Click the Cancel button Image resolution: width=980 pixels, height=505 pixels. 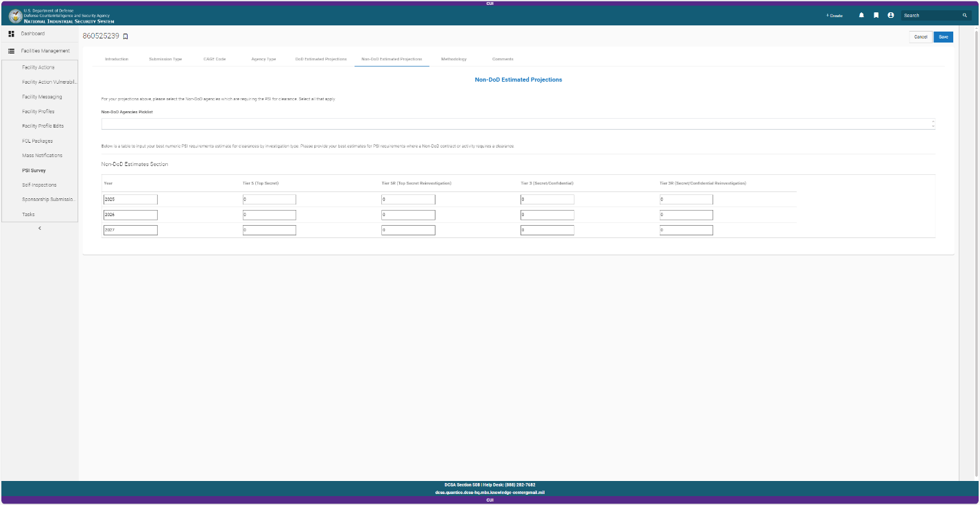click(920, 37)
